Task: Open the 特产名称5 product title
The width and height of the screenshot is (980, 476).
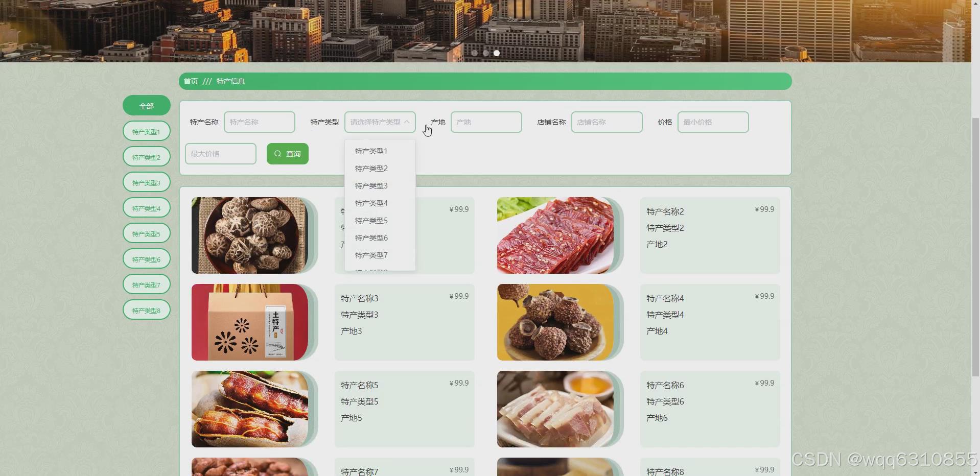Action: pyautogui.click(x=360, y=385)
